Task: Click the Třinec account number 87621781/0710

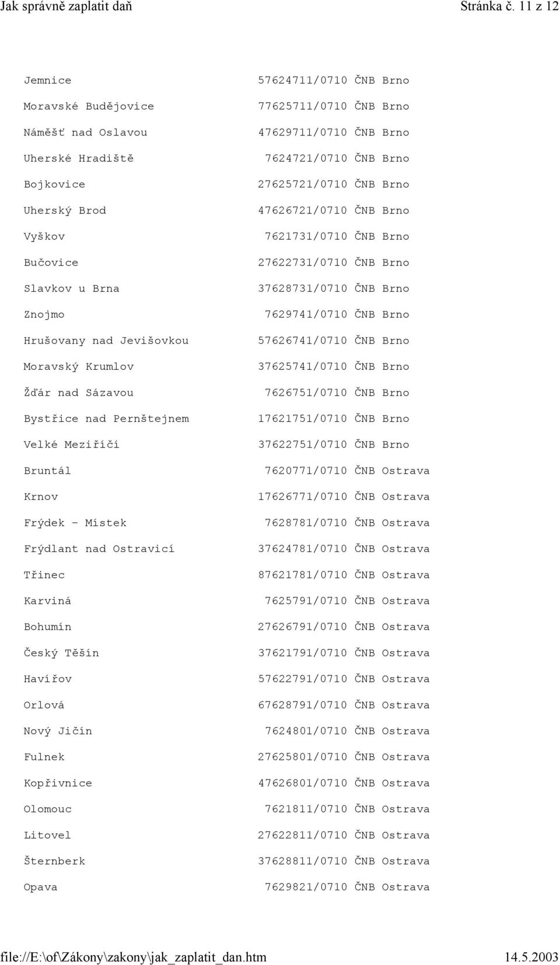Action: coord(303,575)
